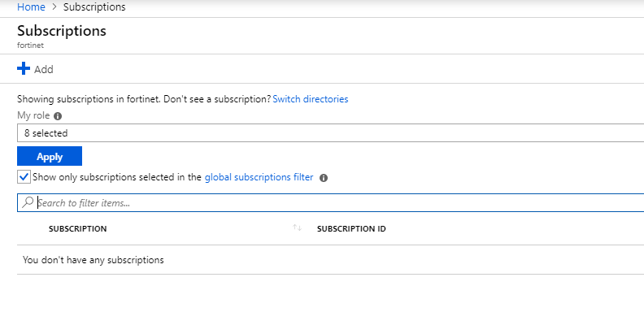The height and width of the screenshot is (325, 644).
Task: Click the fortinet directory subtitle
Action: click(x=30, y=45)
